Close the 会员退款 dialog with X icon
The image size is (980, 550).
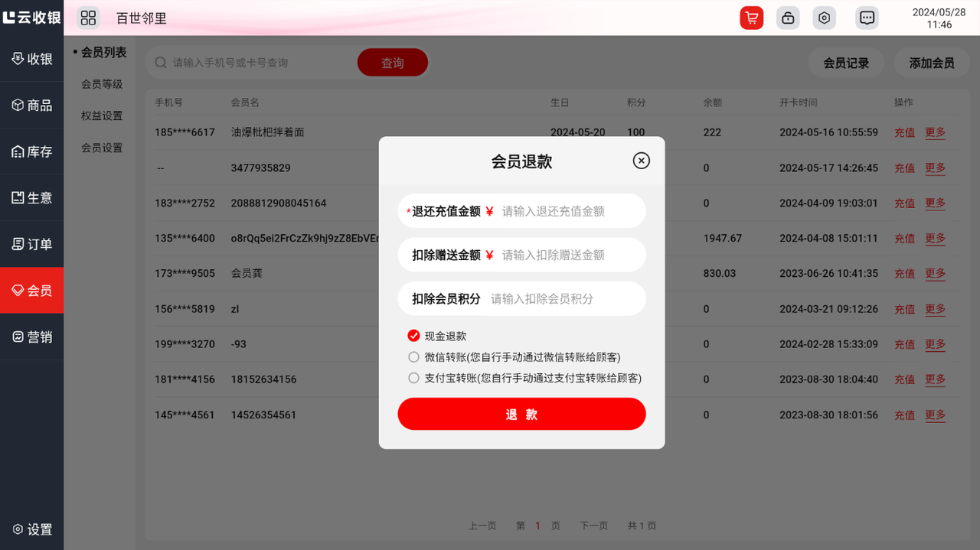click(641, 161)
